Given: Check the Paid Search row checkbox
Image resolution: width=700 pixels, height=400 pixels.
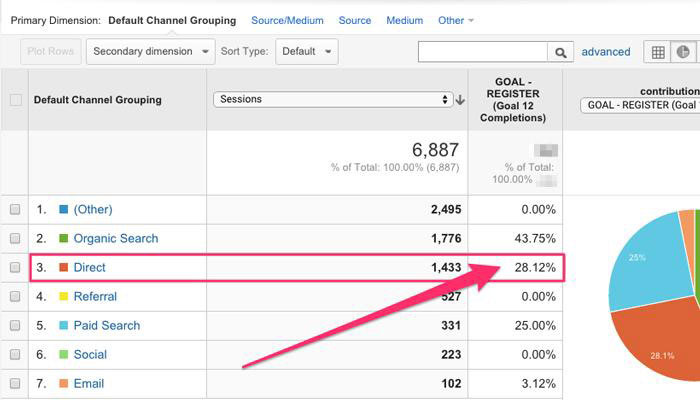Looking at the screenshot, I should pyautogui.click(x=15, y=325).
